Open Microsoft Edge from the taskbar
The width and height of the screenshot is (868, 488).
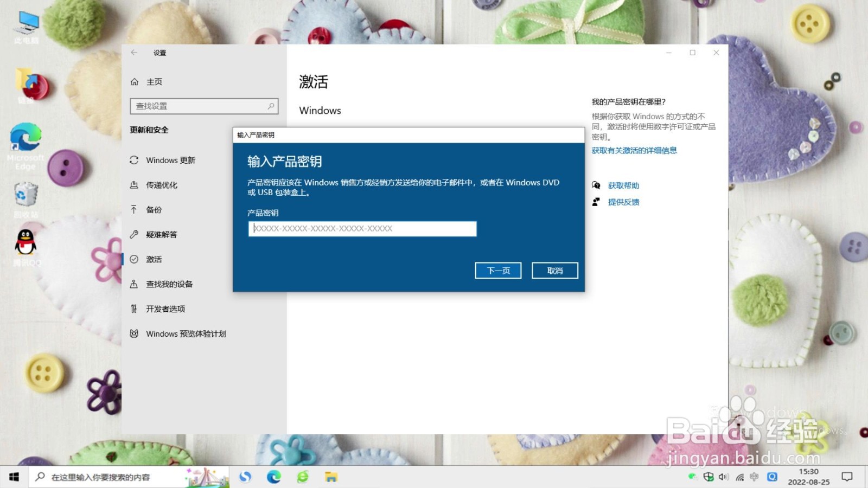click(274, 477)
